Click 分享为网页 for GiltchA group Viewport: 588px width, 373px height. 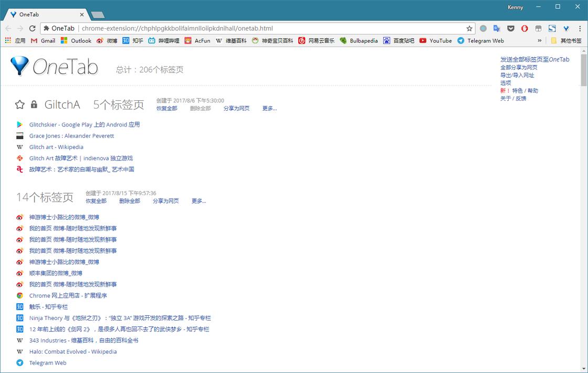tap(236, 109)
